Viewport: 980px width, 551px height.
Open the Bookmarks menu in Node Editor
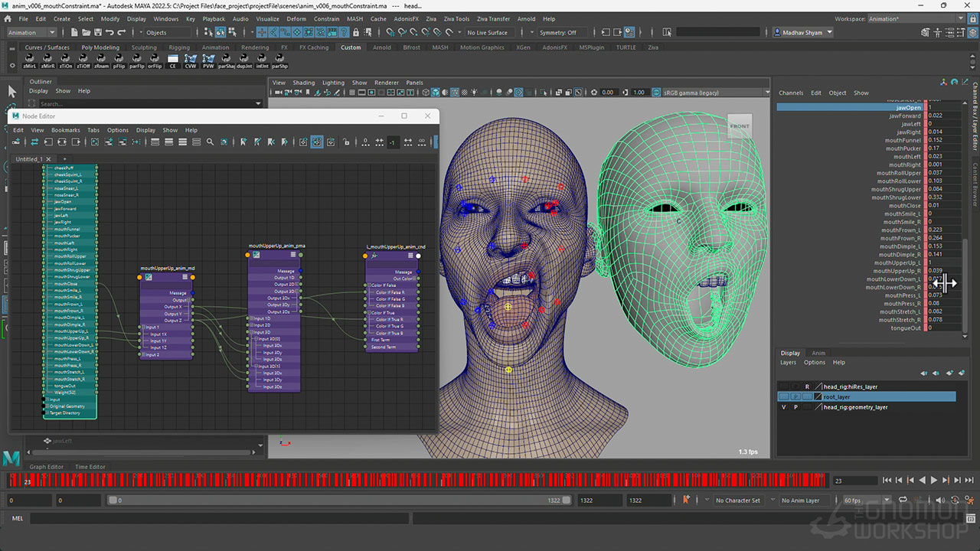65,130
